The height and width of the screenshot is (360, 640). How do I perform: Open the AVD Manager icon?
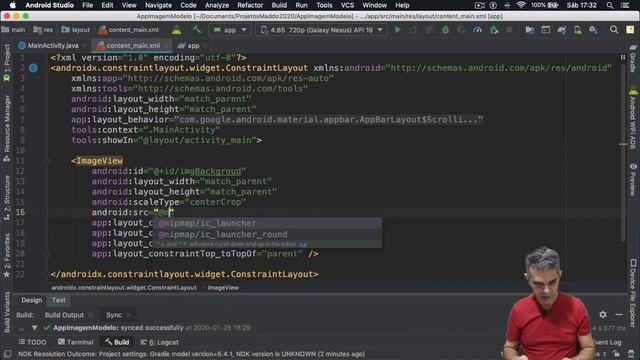click(x=578, y=30)
